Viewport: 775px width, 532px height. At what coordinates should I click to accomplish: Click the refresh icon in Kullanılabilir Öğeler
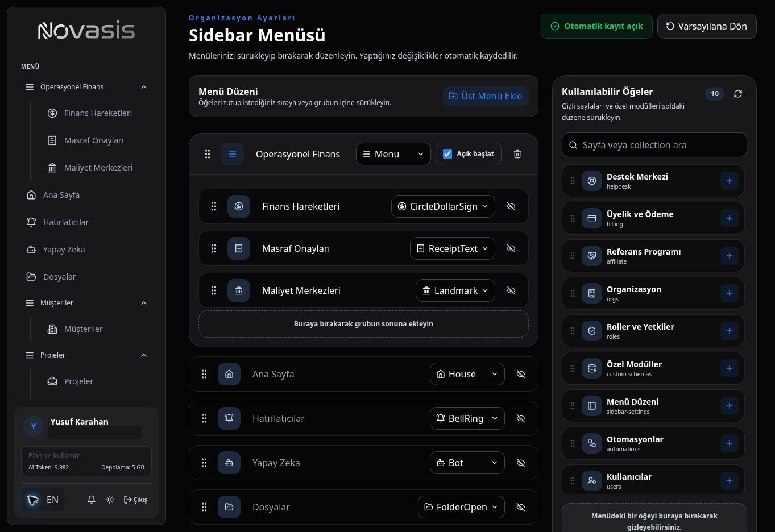(738, 94)
